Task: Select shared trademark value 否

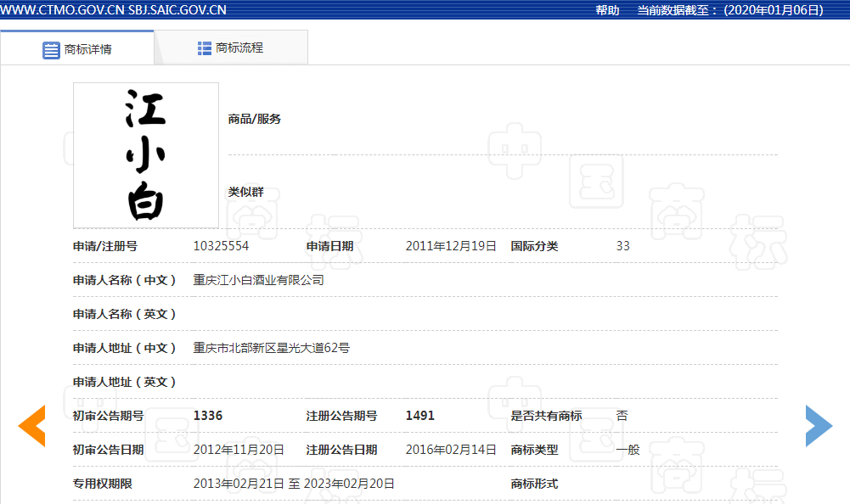Action: (622, 416)
